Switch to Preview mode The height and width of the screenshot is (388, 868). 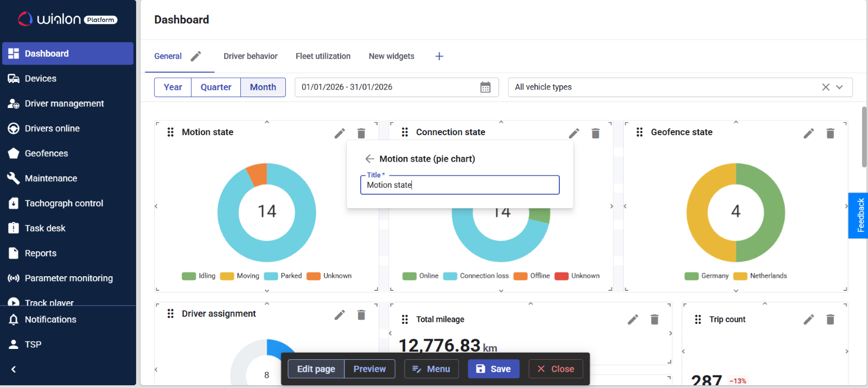(x=370, y=369)
